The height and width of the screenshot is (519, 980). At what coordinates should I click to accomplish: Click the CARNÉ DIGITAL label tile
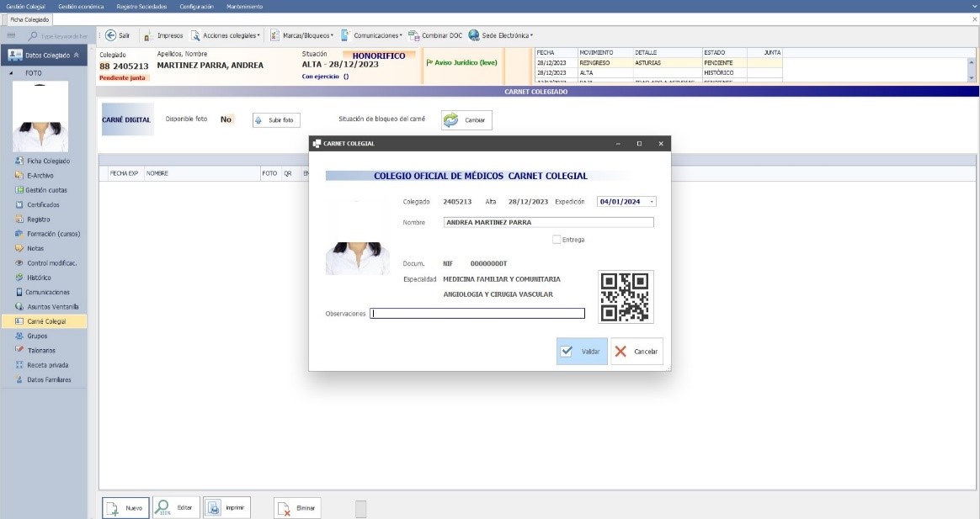click(x=127, y=119)
